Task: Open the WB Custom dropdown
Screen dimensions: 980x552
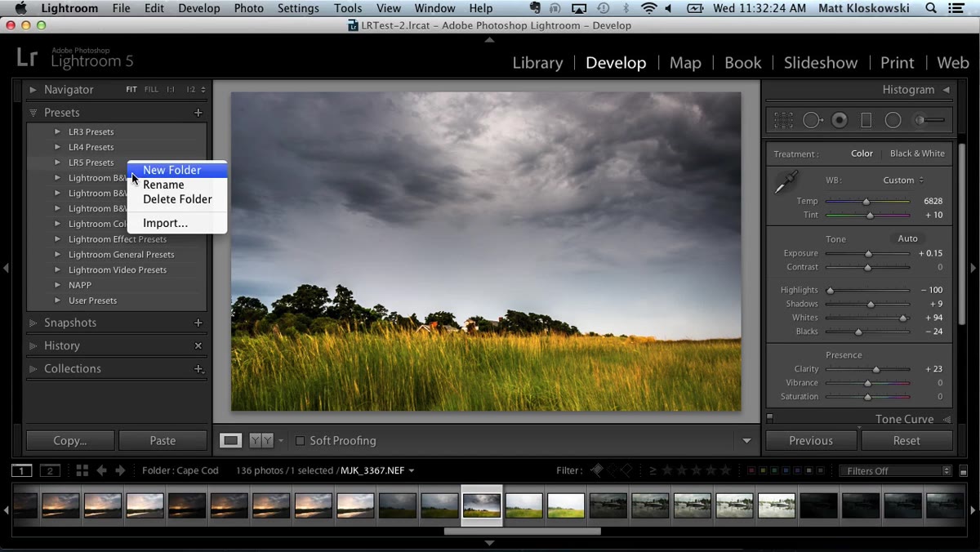Action: (903, 180)
